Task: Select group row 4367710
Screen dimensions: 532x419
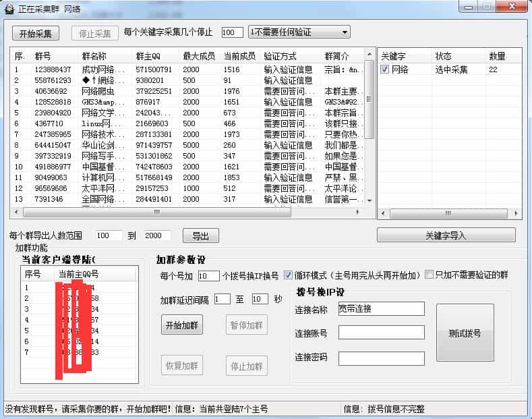Action: pyautogui.click(x=187, y=123)
